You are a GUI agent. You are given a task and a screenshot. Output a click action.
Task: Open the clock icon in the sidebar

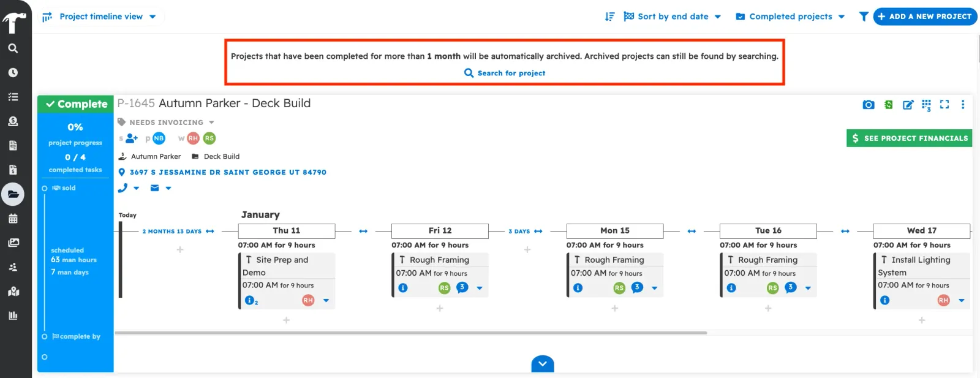[13, 72]
